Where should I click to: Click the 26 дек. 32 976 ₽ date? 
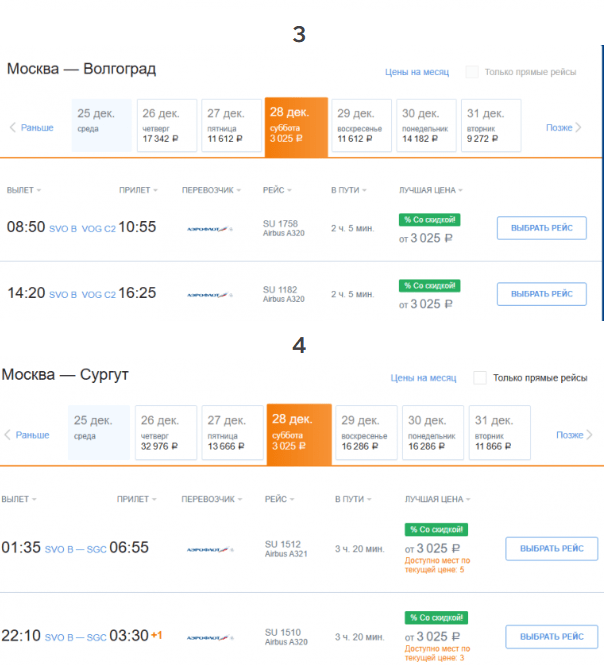coord(166,433)
